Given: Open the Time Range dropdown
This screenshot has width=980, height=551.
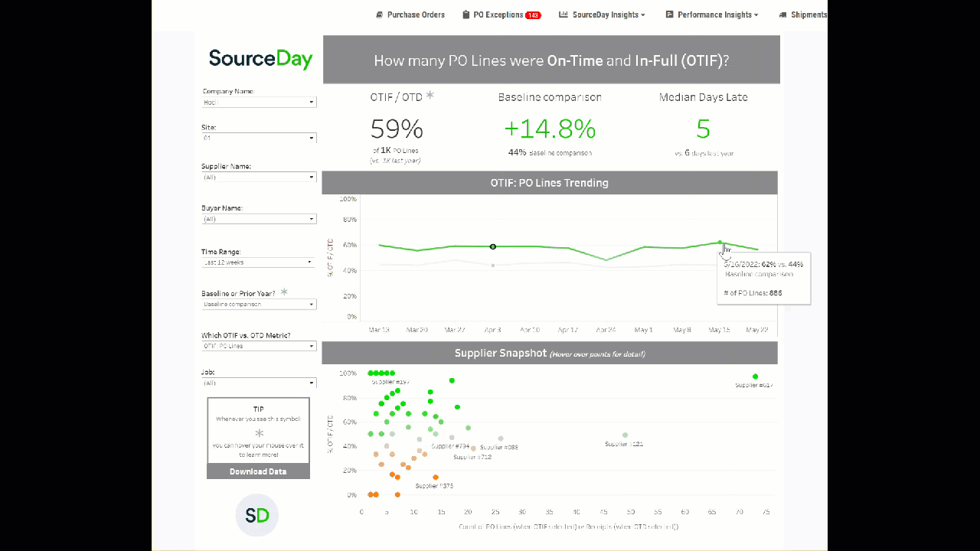Looking at the screenshot, I should coord(259,262).
